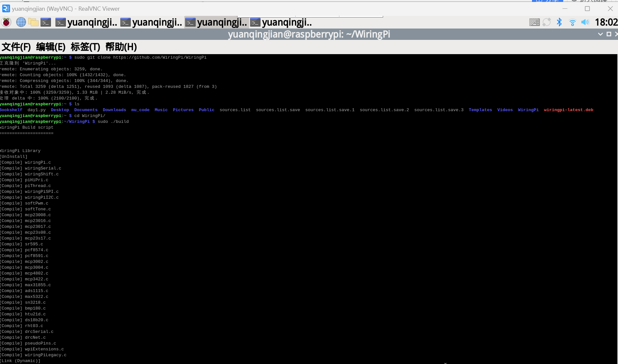Click the 18:02 panel clock
Viewport: 618px width, 364px height.
606,22
